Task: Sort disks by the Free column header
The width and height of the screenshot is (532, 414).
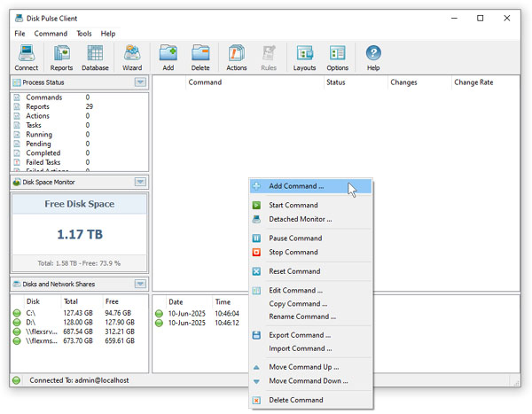Action: pyautogui.click(x=124, y=301)
